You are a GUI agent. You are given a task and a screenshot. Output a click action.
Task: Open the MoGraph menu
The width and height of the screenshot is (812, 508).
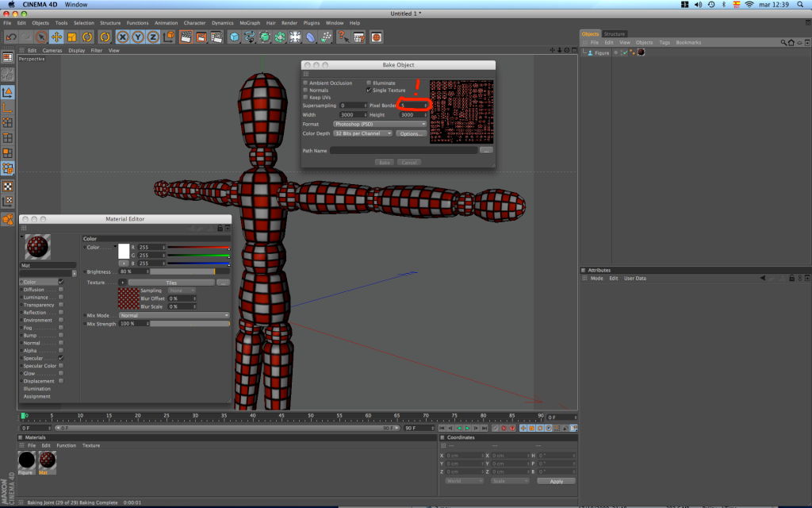tap(249, 23)
